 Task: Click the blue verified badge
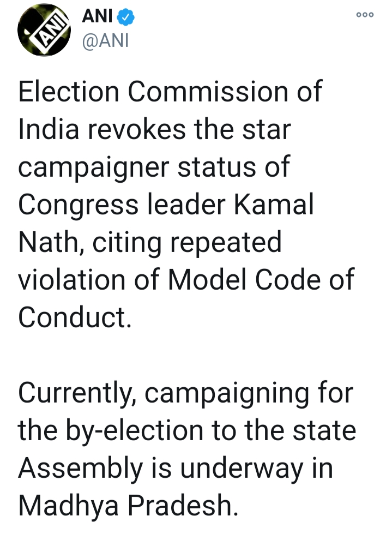125,17
